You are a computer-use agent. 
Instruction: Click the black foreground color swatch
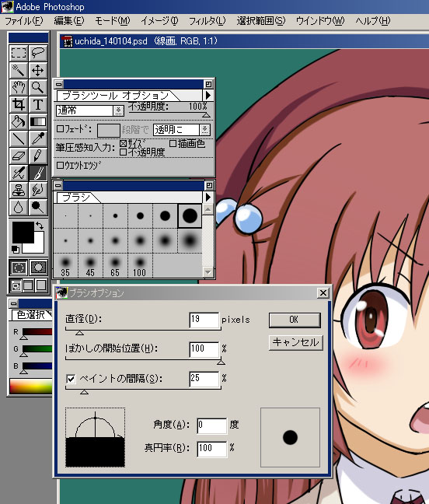click(x=23, y=232)
